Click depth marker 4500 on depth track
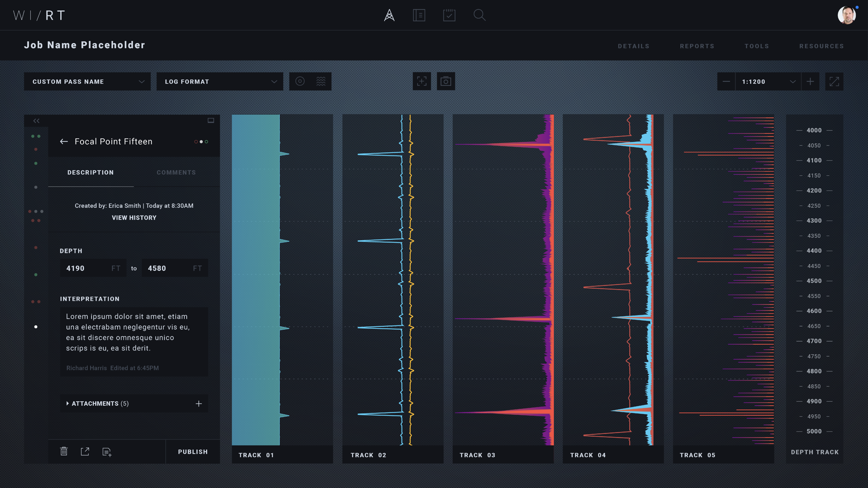Viewport: 868px width, 488px height. [814, 281]
